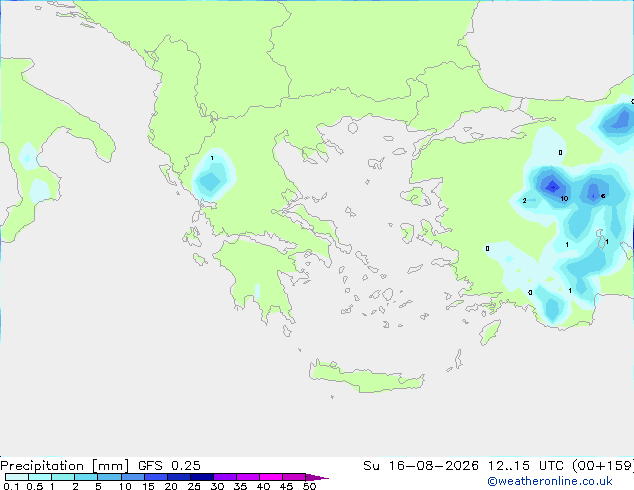This screenshot has width=634, height=490.
Task: Click the 10–15 mm legend swatch
Action: pyautogui.click(x=132, y=477)
